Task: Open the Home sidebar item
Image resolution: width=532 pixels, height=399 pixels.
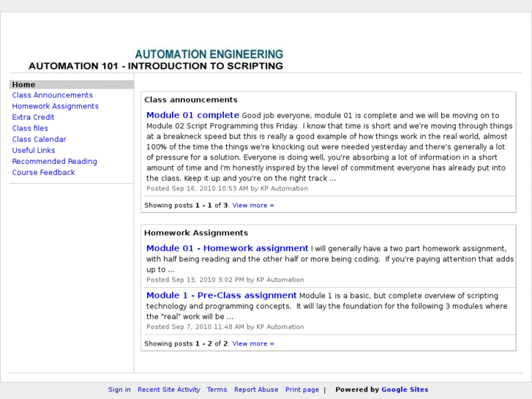Action: tap(23, 85)
